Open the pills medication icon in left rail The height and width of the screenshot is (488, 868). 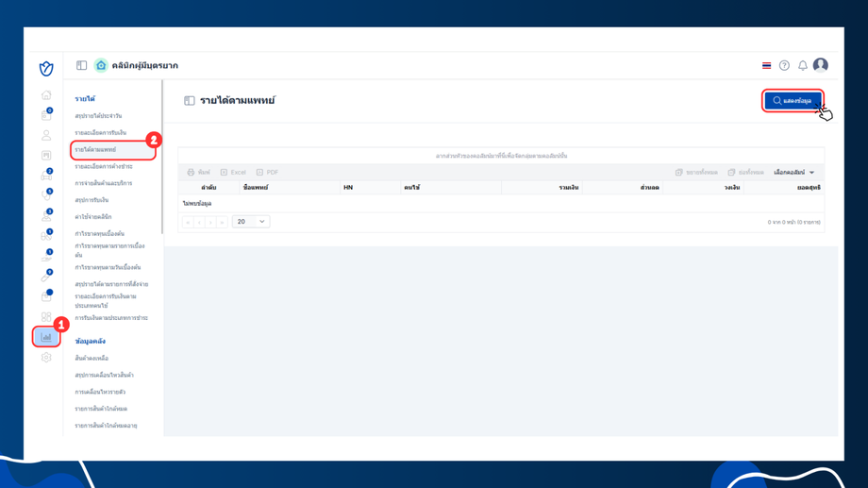pos(46,235)
